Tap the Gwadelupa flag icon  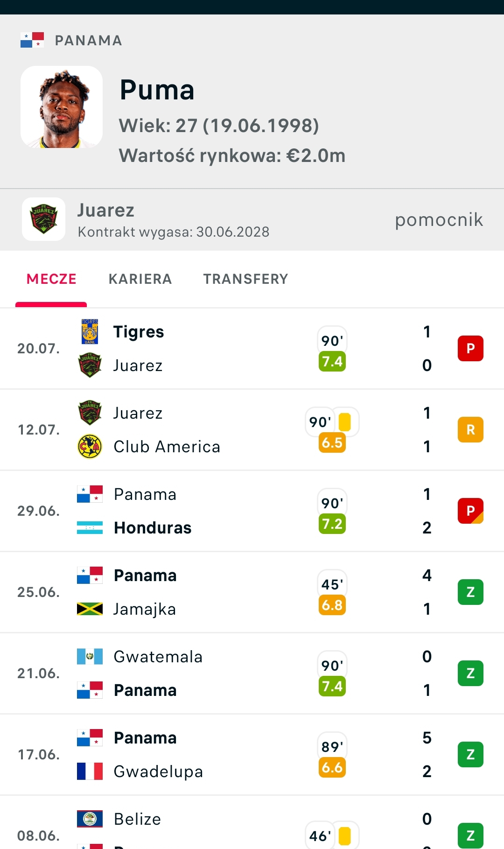pyautogui.click(x=90, y=772)
